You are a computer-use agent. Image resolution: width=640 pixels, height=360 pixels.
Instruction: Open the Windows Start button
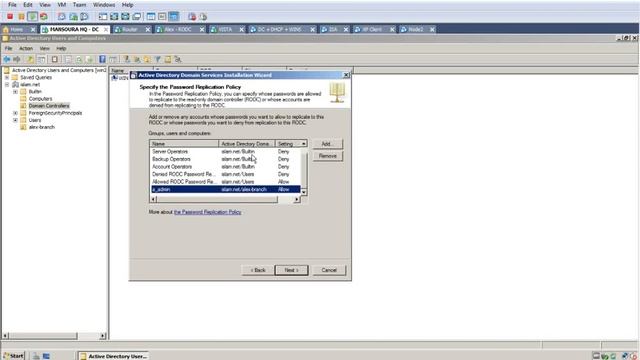13,356
